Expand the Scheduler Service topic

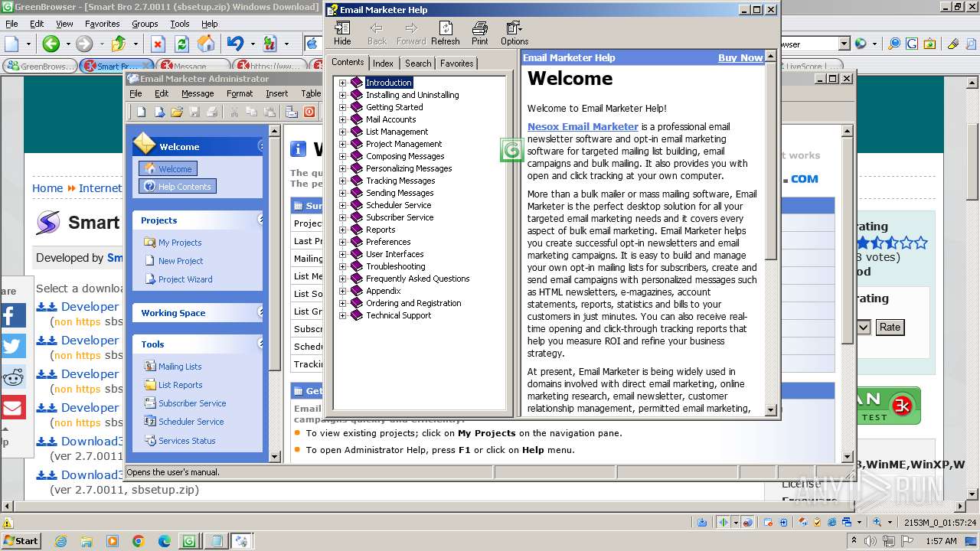343,205
